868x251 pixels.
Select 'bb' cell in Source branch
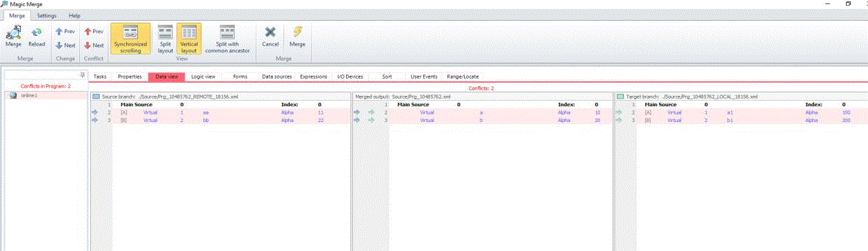click(205, 120)
